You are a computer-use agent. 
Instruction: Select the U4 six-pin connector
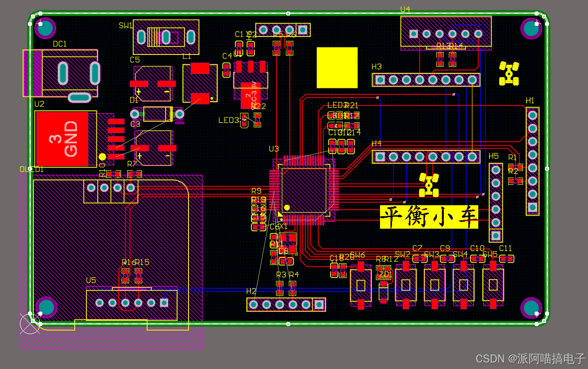pos(446,33)
